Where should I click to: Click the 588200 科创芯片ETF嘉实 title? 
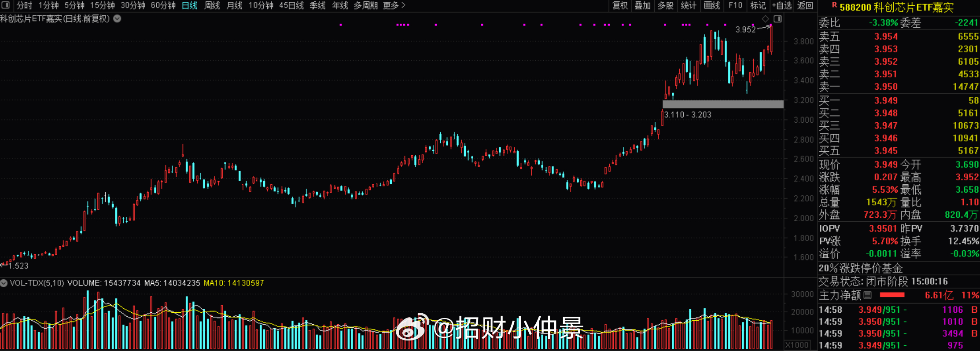[896, 7]
